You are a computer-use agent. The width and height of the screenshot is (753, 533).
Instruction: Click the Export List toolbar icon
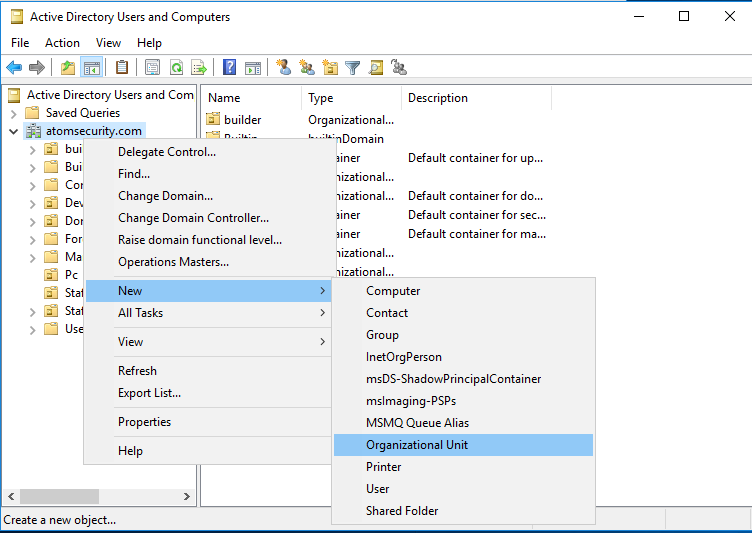coord(199,68)
